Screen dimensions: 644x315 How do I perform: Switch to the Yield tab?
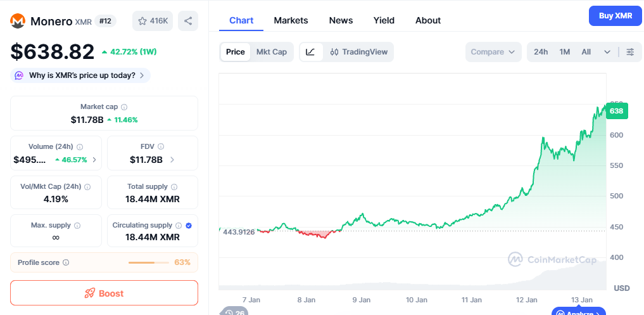384,20
